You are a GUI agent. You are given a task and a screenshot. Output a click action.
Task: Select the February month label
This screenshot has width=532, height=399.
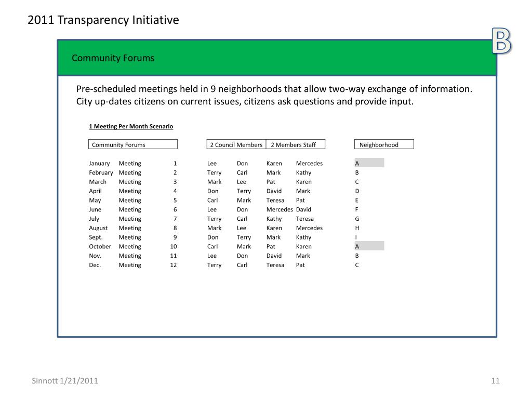(101, 172)
